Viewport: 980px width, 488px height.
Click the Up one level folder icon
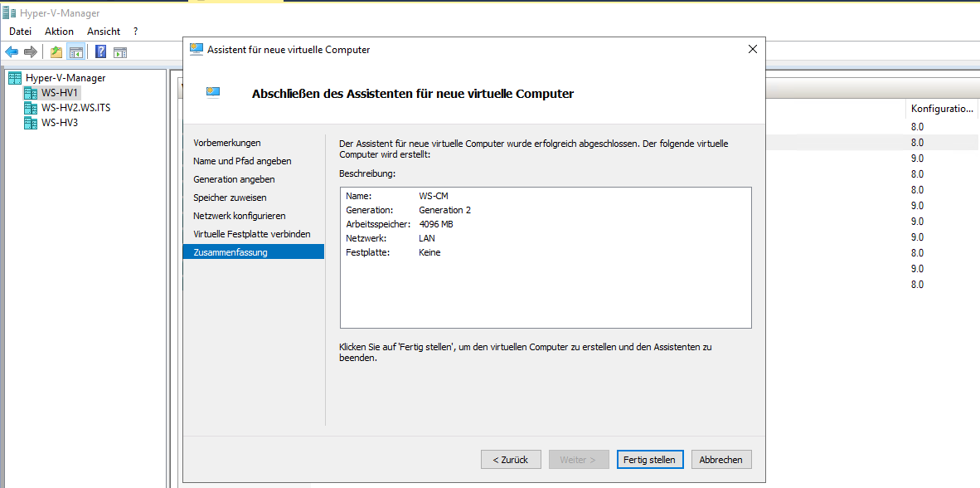56,52
